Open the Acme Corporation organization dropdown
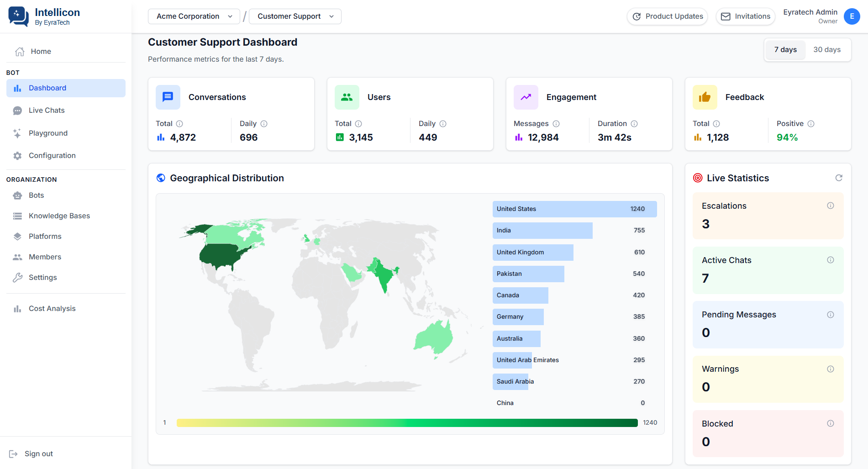This screenshot has width=868, height=469. 194,16
